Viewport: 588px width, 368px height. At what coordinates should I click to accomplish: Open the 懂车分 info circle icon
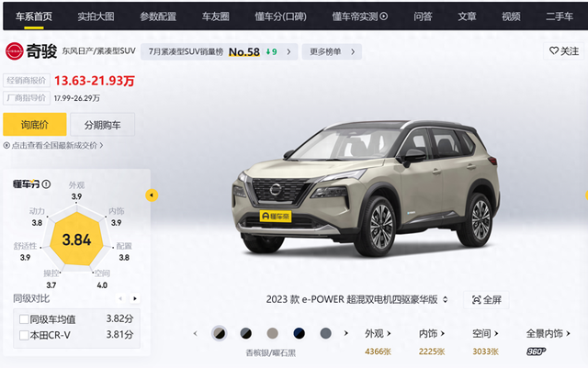(x=47, y=184)
